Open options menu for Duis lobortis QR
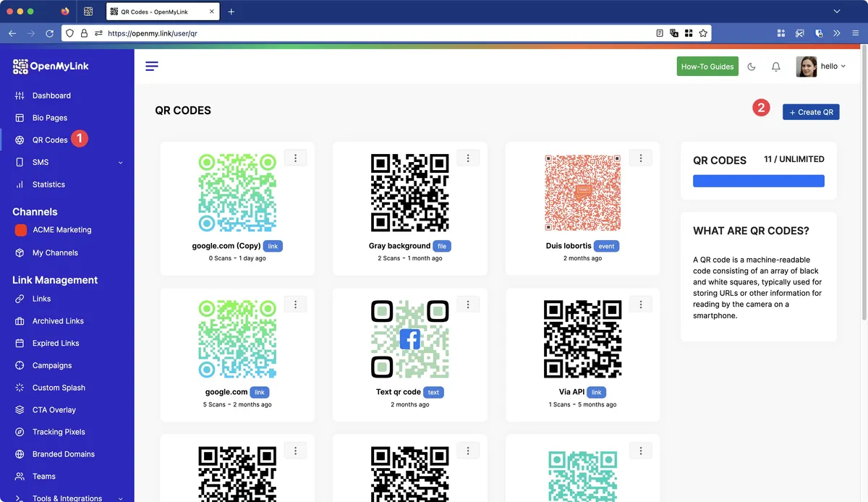The image size is (868, 502). click(x=640, y=158)
